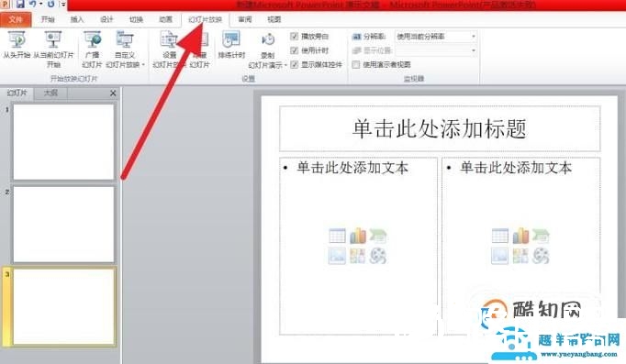Open the 显示位置 dropdown arrow
This screenshot has height=364, width=626.
click(x=474, y=50)
